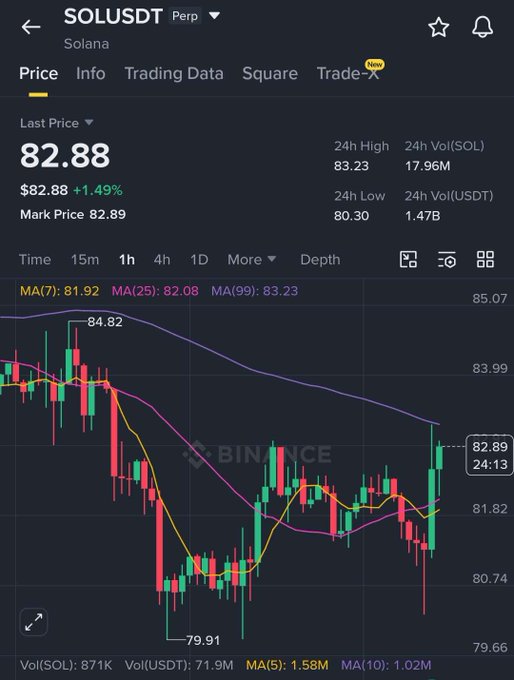Tap the 24h Vol(USDT) value 1.47B
Screen dimensions: 514x680
coord(422,216)
